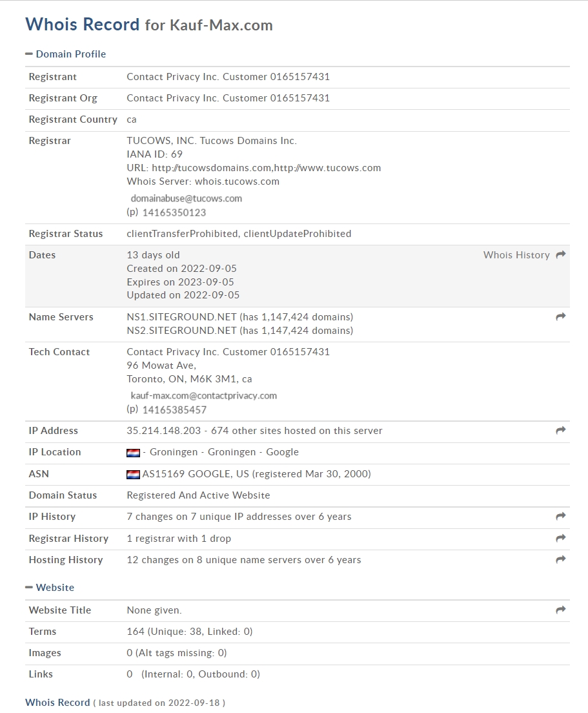Click the Website Title arrow icon
Image resolution: width=588 pixels, height=713 pixels.
point(561,610)
